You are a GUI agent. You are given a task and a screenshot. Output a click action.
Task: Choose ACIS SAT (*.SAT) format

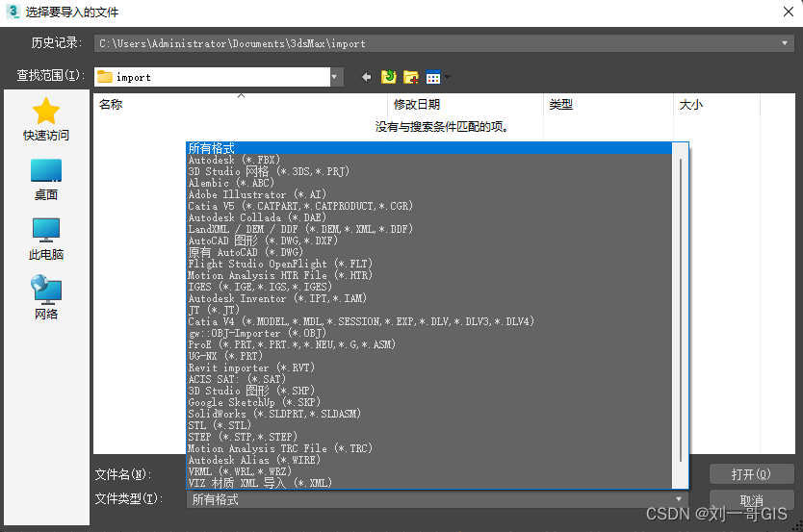[429, 380]
